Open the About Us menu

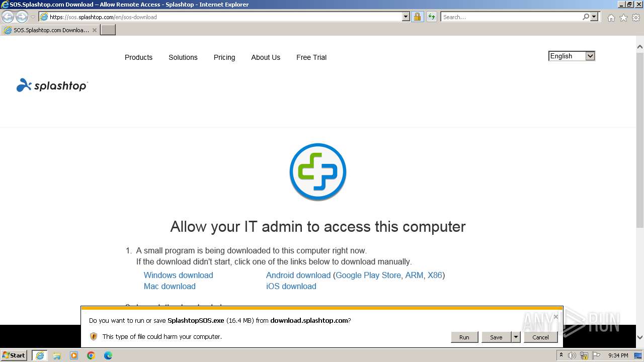pos(266,57)
